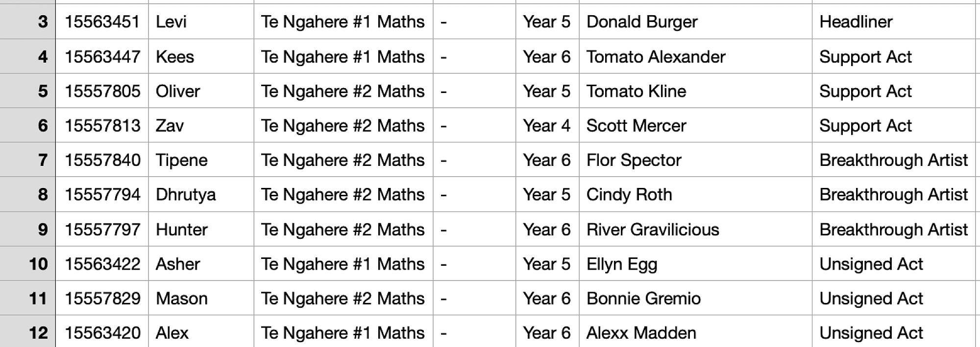
Task: Select row header 12
Action: coord(27,333)
